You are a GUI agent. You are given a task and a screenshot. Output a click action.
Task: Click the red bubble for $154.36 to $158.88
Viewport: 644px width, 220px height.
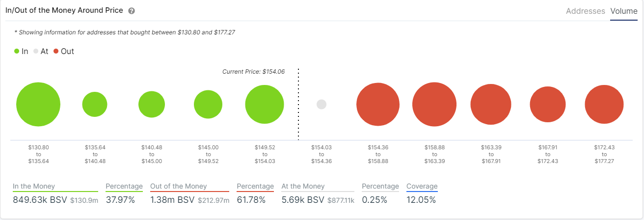[378, 105]
